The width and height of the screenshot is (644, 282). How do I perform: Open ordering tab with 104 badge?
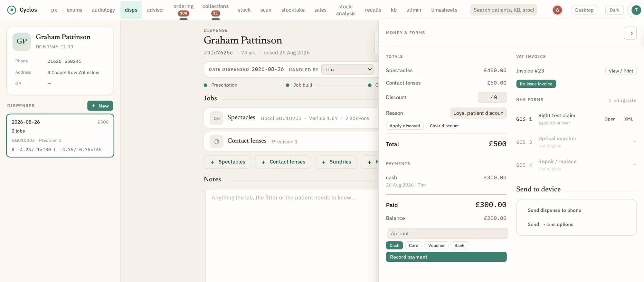coord(184,10)
